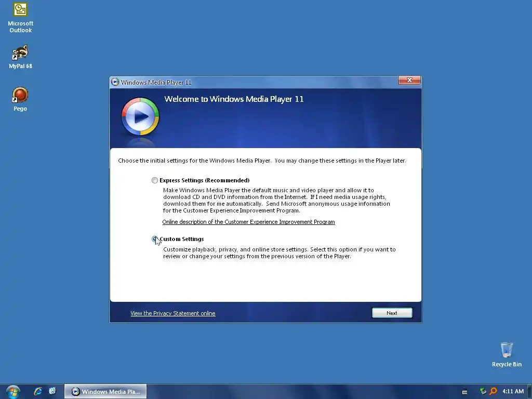The width and height of the screenshot is (532, 399).
Task: Activate the Windows Media Player taskbar button
Action: 105,392
